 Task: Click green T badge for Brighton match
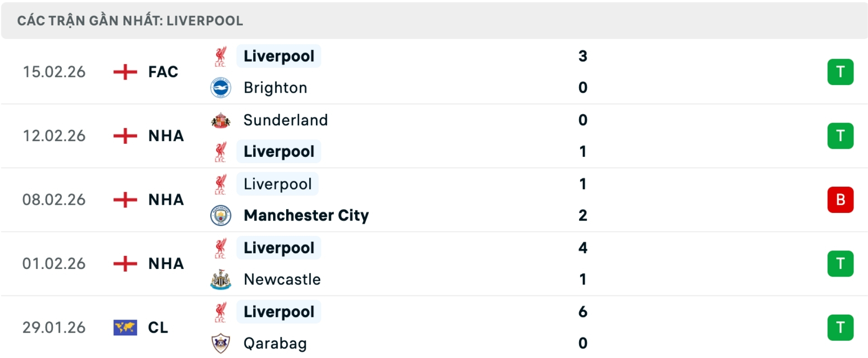tap(840, 72)
